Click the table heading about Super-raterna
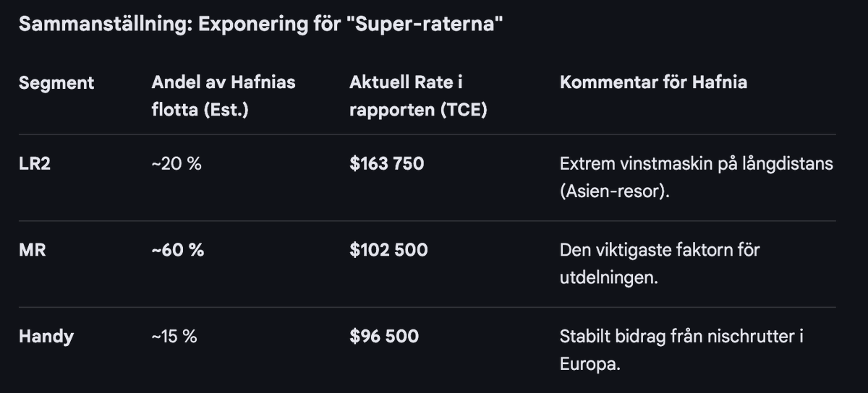The image size is (868, 393). tap(261, 24)
